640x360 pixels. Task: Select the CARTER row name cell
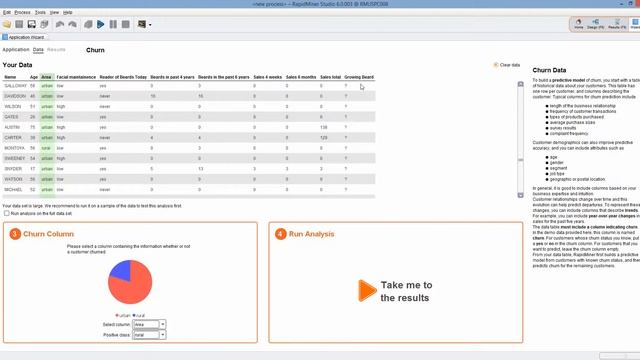[13, 138]
